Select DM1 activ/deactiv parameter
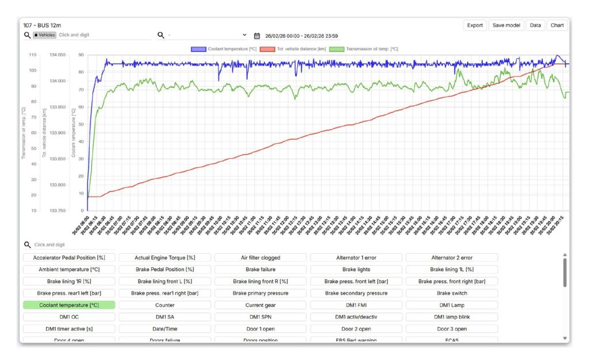Viewport: 589px width, 364px height. pos(356,317)
